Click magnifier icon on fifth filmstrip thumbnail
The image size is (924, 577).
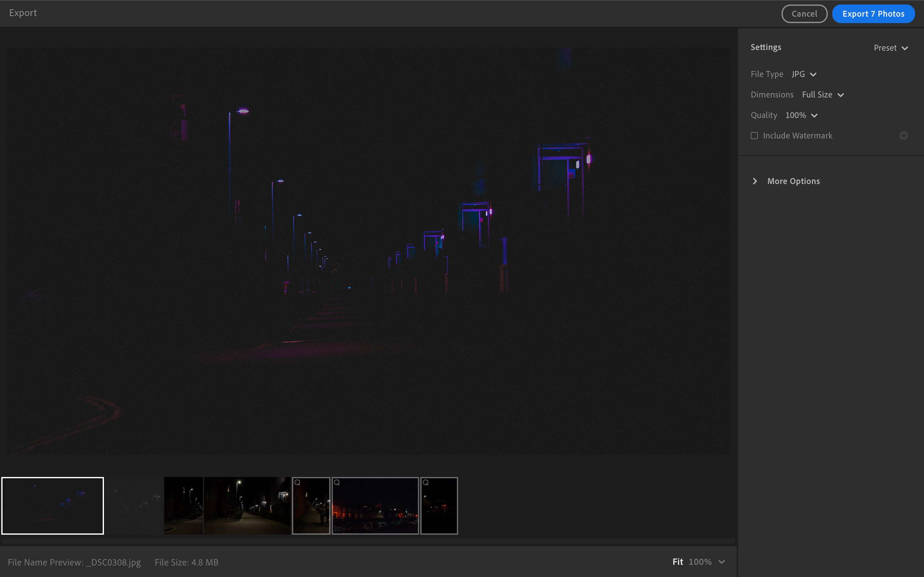[x=297, y=483]
